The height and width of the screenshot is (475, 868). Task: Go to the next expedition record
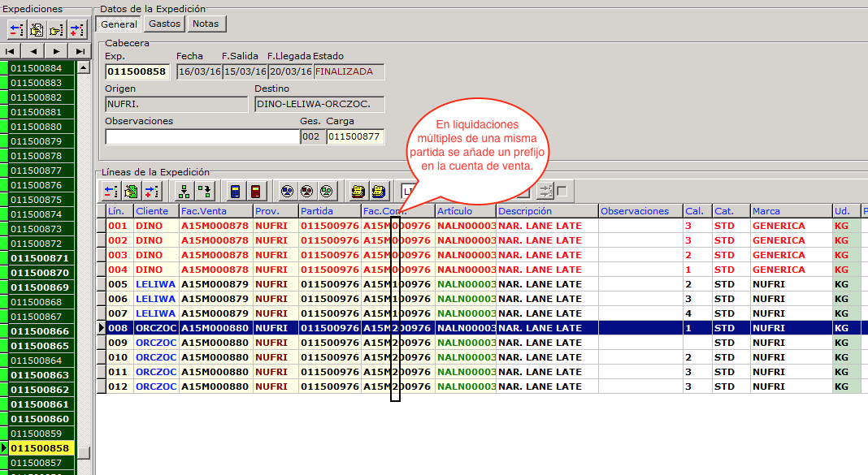click(57, 51)
